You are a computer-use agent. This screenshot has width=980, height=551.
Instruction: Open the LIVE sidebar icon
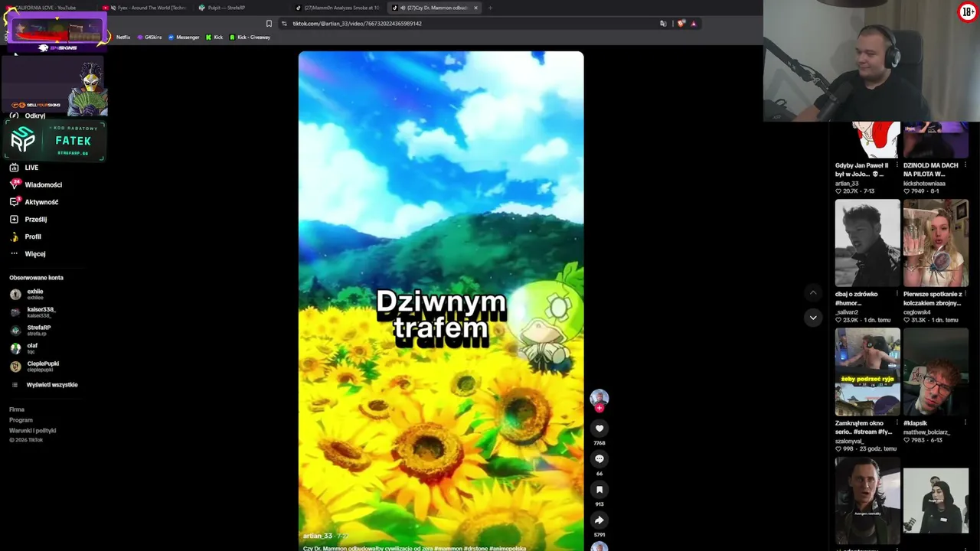tap(14, 168)
